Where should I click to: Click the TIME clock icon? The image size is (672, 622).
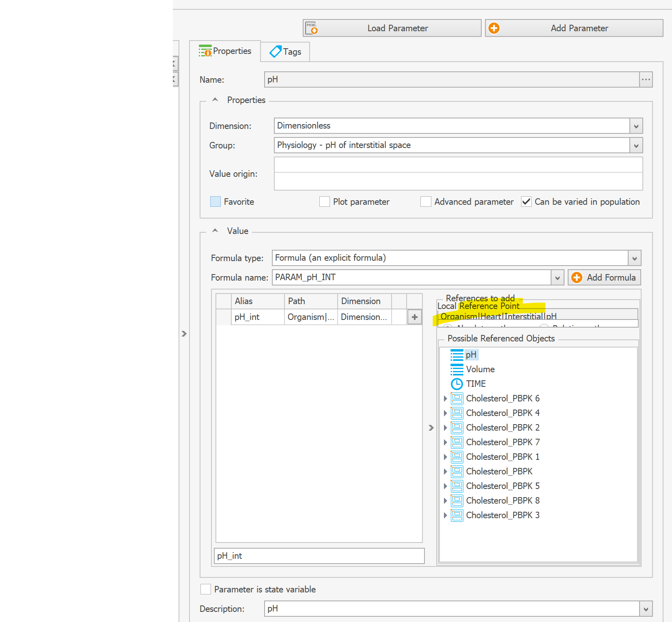point(457,384)
